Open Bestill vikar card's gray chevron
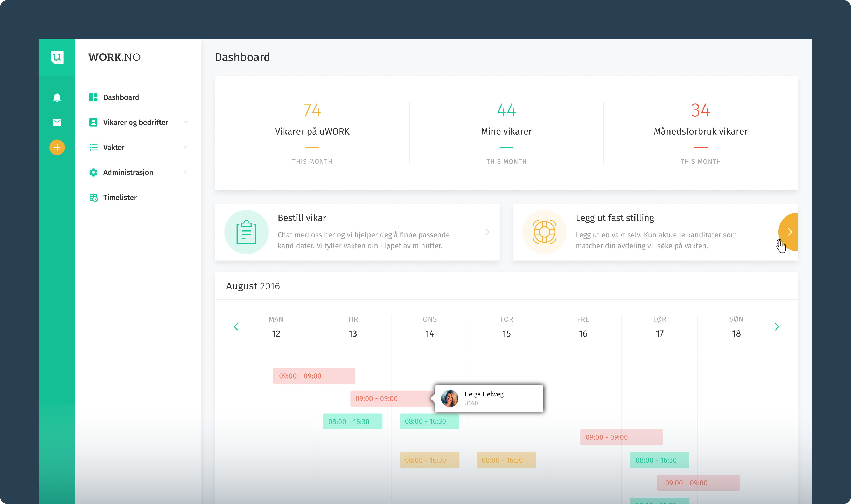851x504 pixels. point(487,232)
